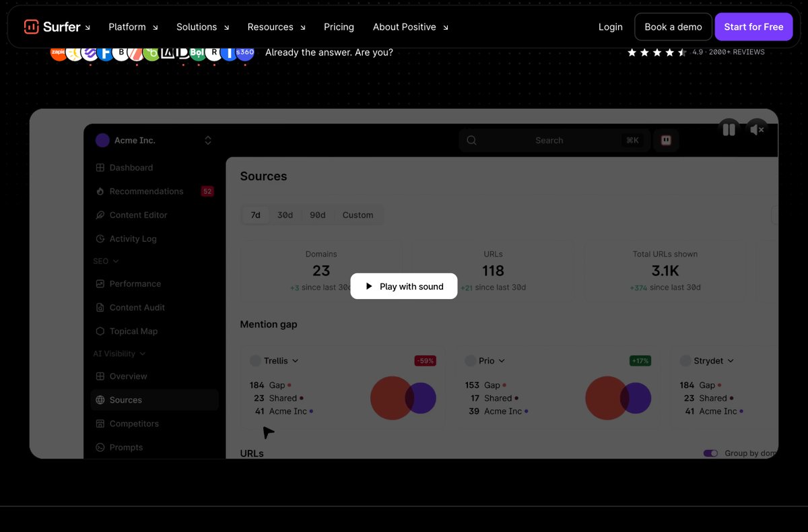Viewport: 808px width, 532px height.
Task: Click the Start for Free button
Action: point(753,27)
